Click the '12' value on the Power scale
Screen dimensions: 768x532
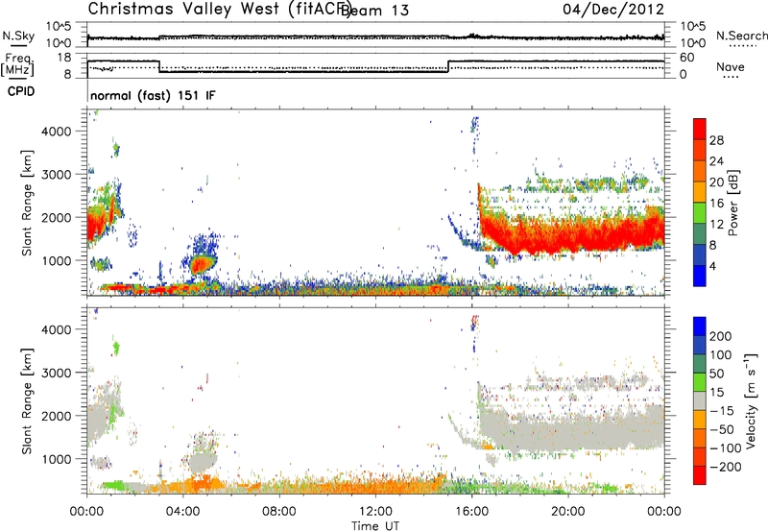[x=716, y=225]
